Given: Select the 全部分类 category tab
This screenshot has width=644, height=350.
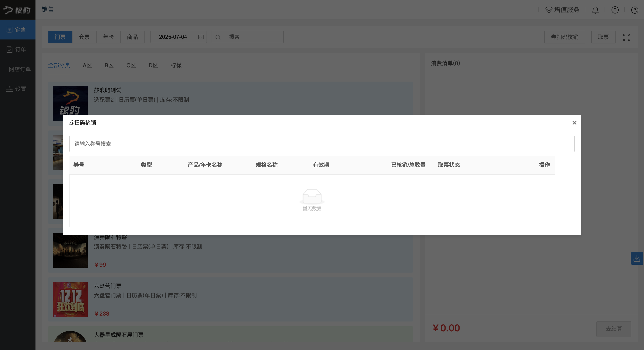Looking at the screenshot, I should click(59, 65).
